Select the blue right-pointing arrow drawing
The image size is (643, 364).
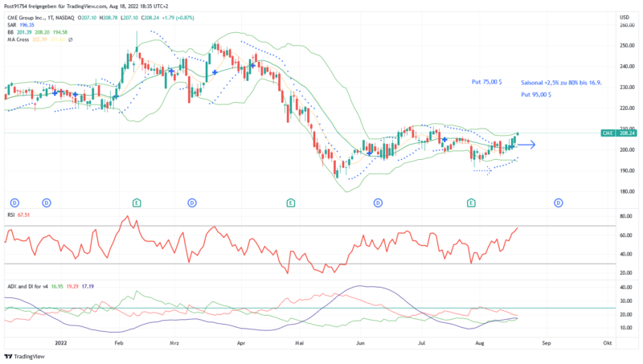(526, 145)
